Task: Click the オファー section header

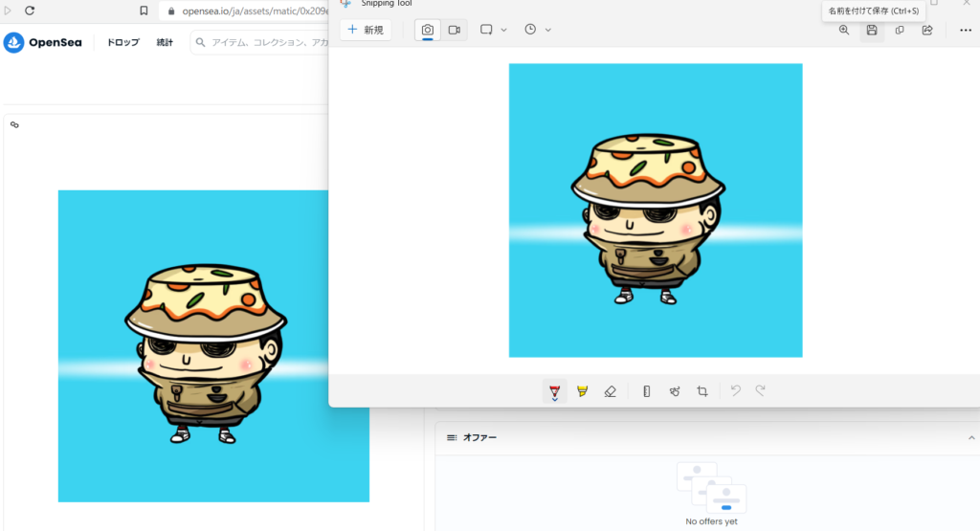Action: coord(707,438)
